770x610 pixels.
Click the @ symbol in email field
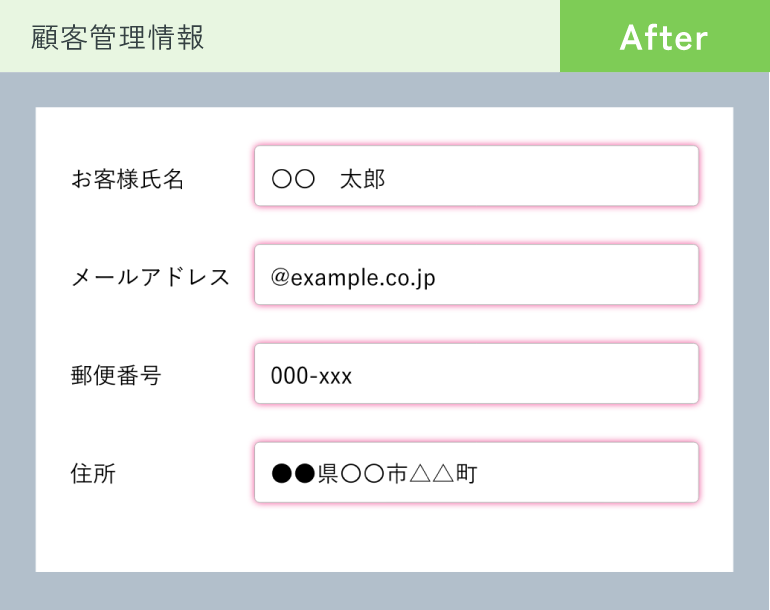(280, 277)
